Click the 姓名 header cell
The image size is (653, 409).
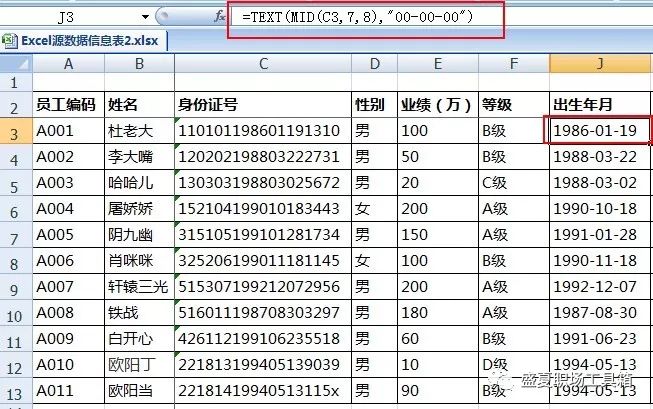pyautogui.click(x=140, y=105)
